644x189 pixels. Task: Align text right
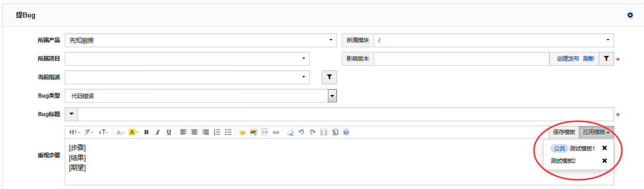pos(206,132)
